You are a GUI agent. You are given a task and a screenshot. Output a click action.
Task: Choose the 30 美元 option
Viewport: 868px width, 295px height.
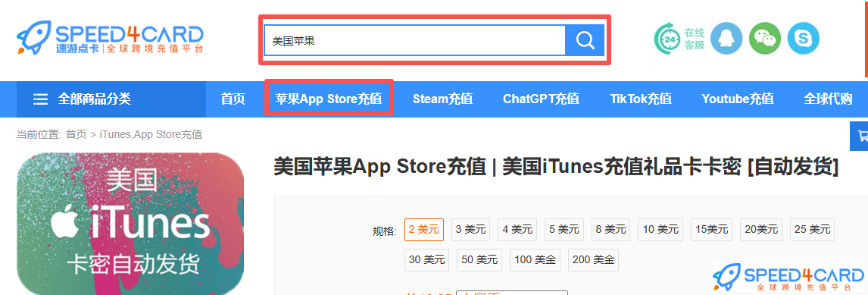[x=426, y=259]
